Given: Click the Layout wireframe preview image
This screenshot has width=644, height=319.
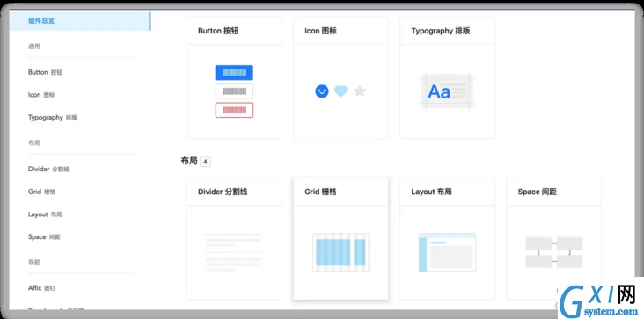Looking at the screenshot, I should coord(447,252).
